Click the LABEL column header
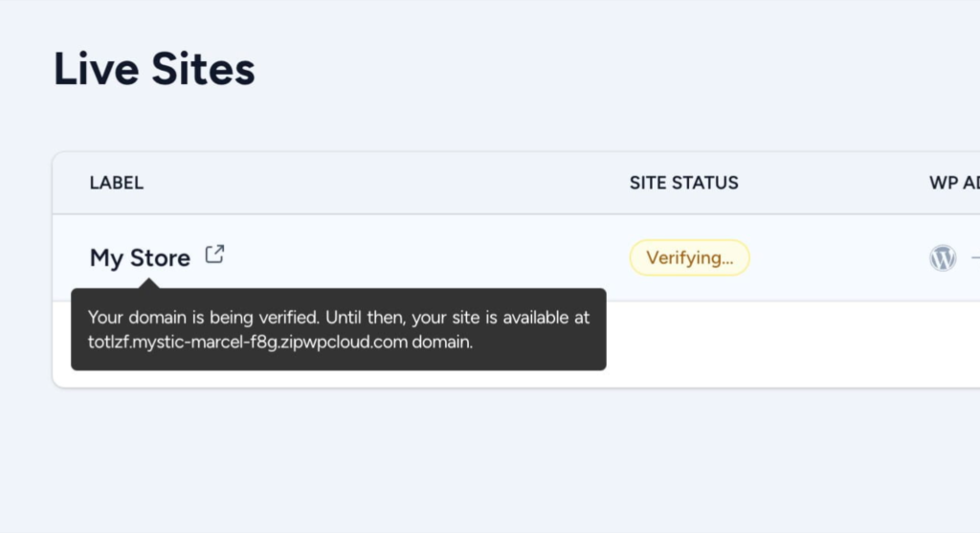The height and width of the screenshot is (533, 980). [117, 183]
